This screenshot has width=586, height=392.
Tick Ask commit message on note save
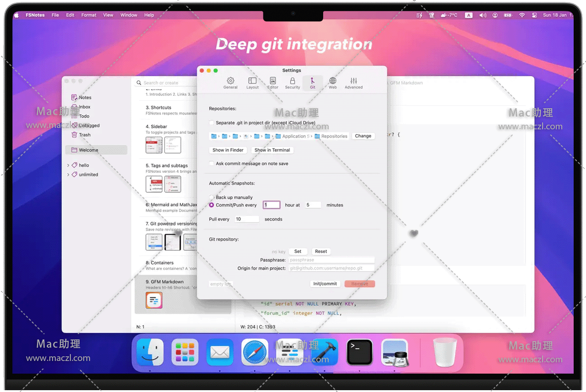pos(212,164)
